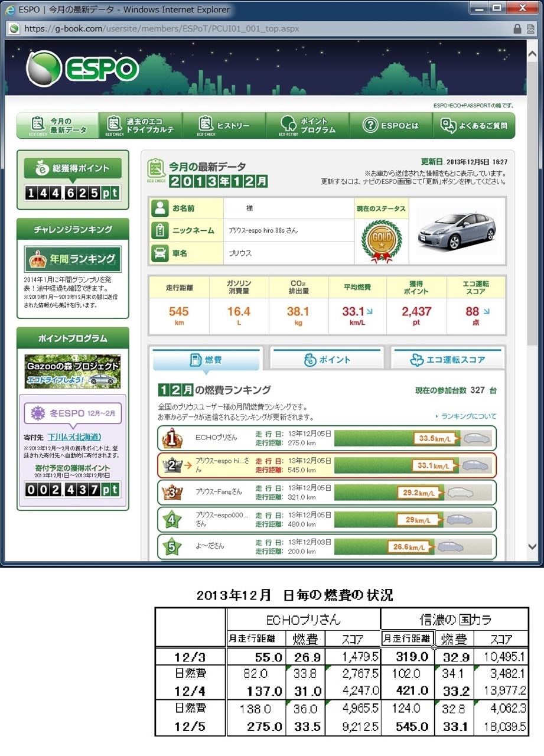Click the rank 1 gold badge icon
Viewport: 544px width, 756px height.
click(x=171, y=438)
